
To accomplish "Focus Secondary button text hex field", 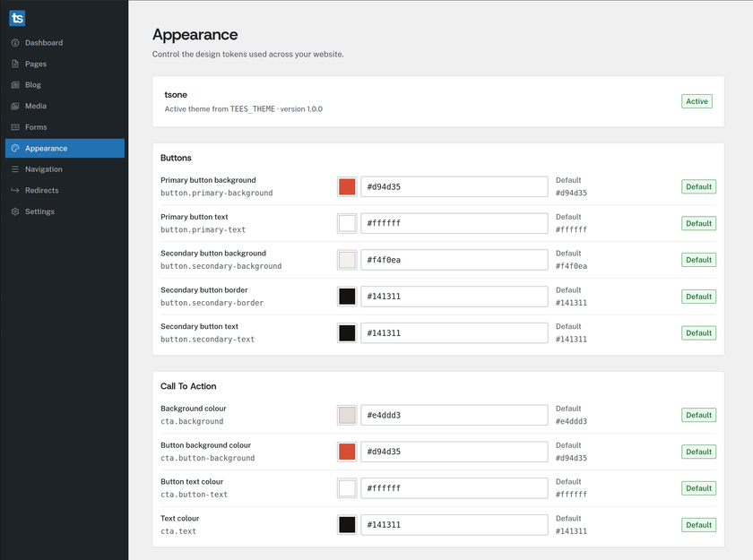I will click(454, 333).
